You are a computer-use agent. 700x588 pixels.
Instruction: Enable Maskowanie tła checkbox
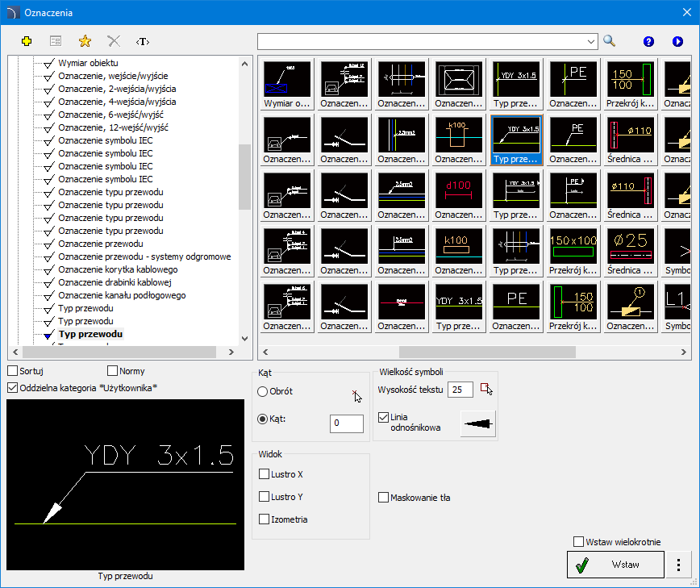384,498
